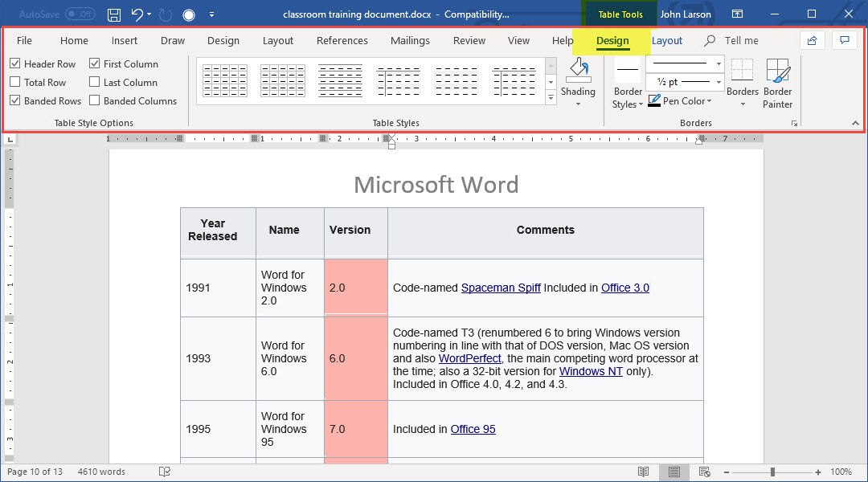Open the References tab
Screen dimensions: 868x482
point(342,40)
